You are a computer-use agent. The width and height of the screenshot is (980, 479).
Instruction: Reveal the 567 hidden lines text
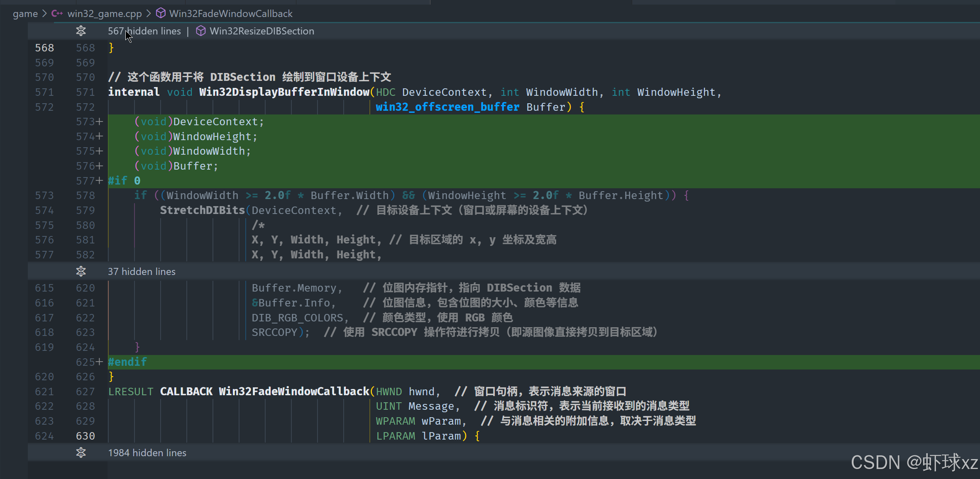[x=144, y=31]
